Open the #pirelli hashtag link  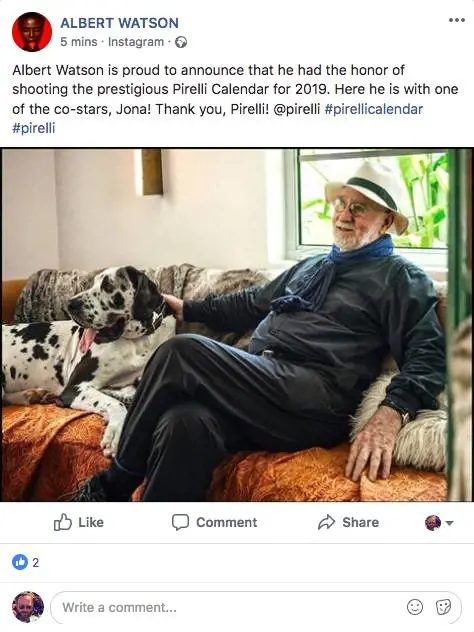tap(33, 129)
